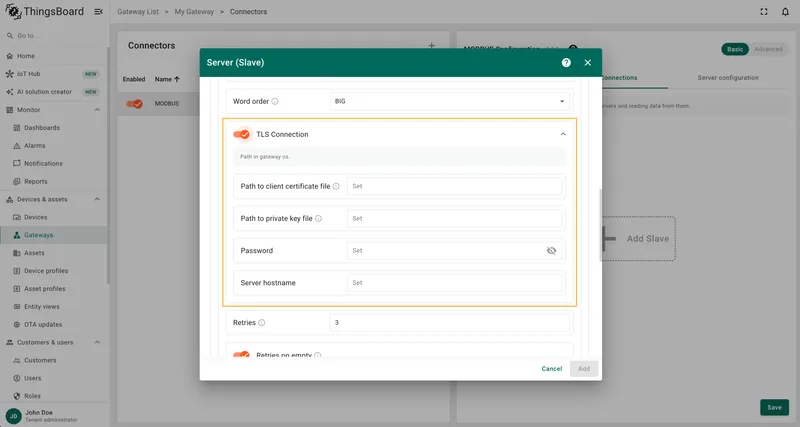800x427 pixels.
Task: Disable the MODBUS connector toggle
Action: click(x=135, y=104)
